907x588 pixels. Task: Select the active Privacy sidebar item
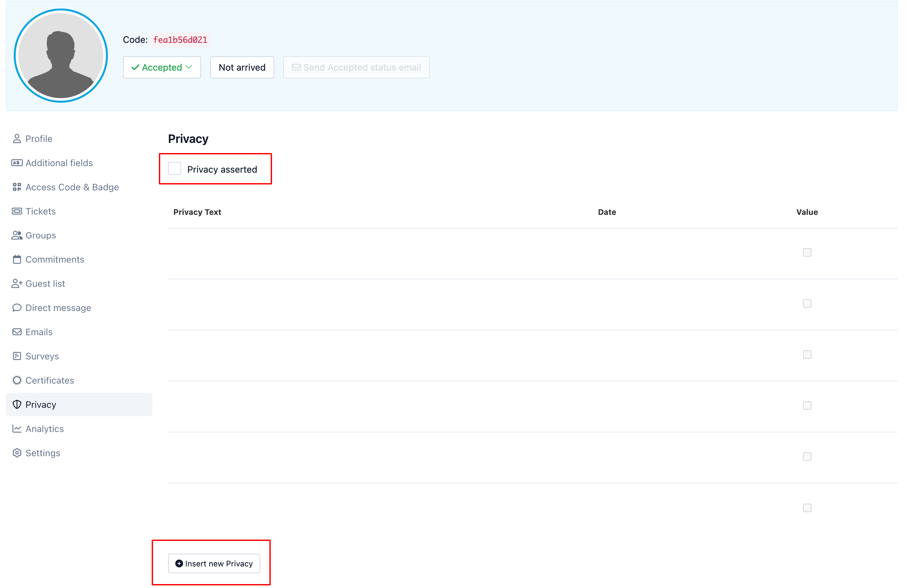[79, 405]
